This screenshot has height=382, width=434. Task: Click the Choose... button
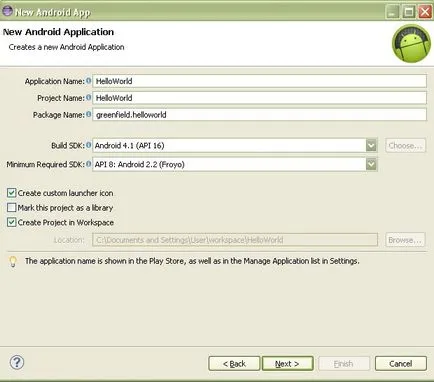click(x=405, y=146)
